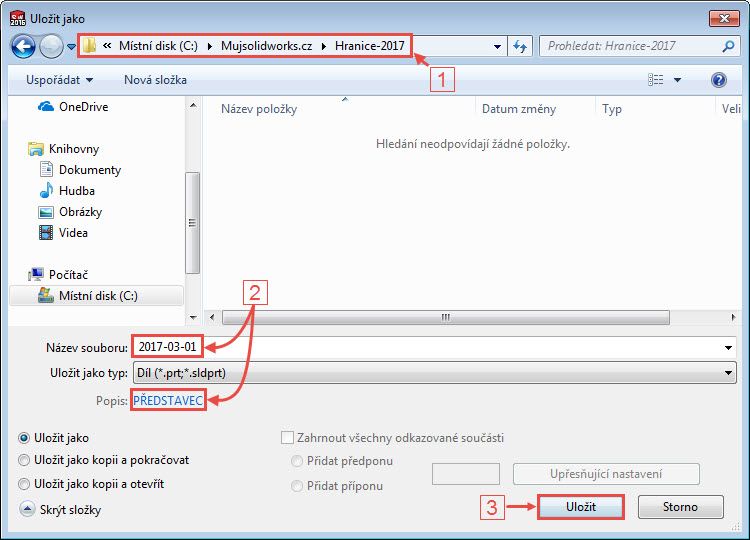The width and height of the screenshot is (750, 540).
Task: Click the Videa film icon
Action: pyautogui.click(x=46, y=232)
